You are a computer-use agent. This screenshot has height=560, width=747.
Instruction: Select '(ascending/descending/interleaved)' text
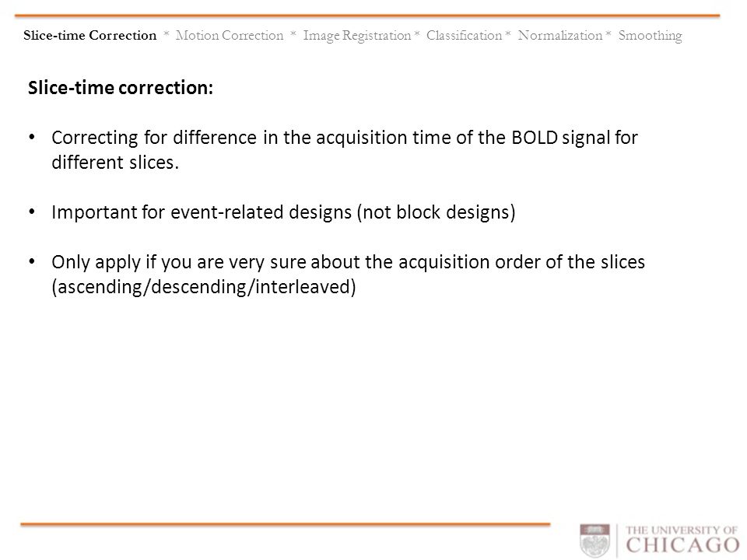pos(204,287)
